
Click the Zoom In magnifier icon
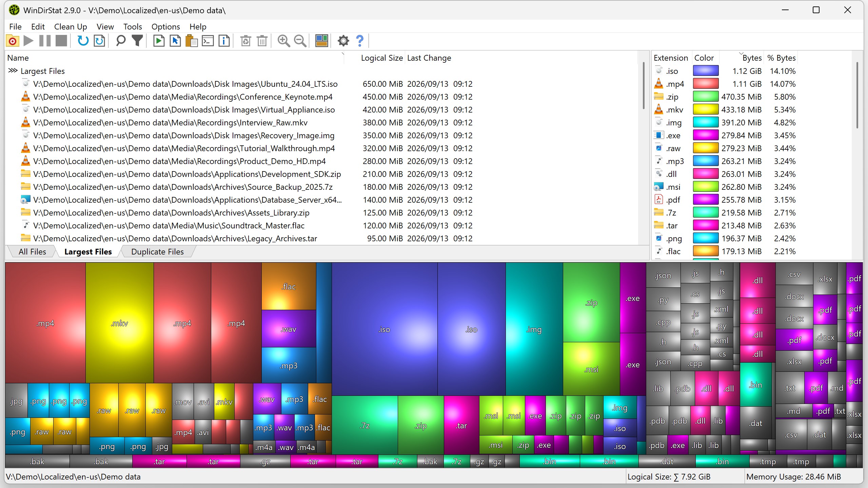(x=284, y=41)
